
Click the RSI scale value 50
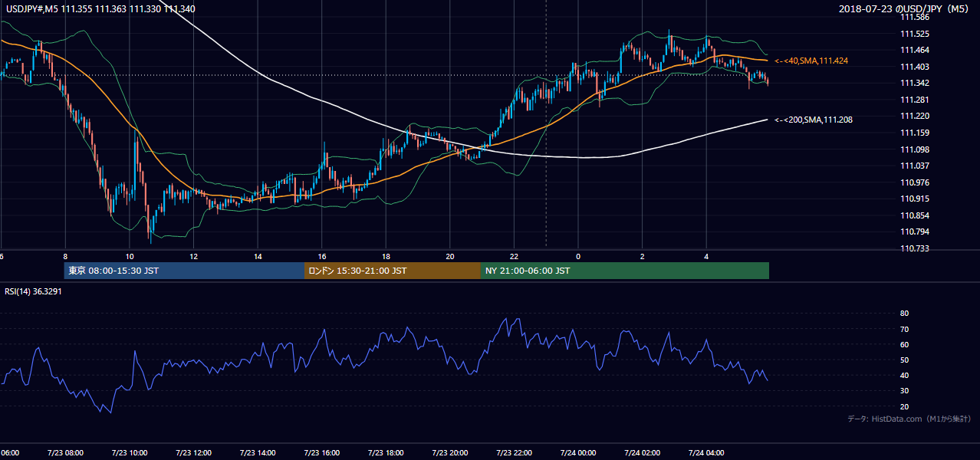tap(904, 360)
